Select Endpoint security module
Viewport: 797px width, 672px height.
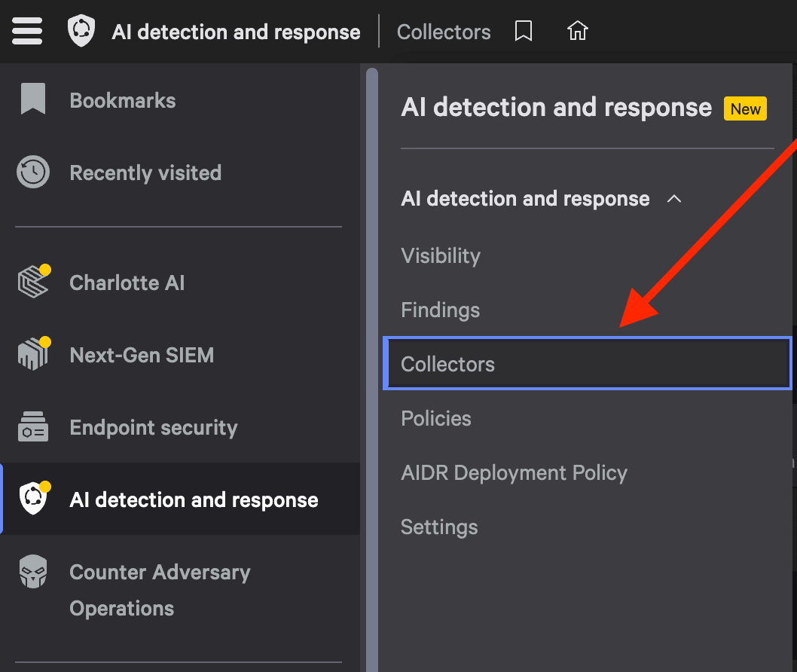coord(154,427)
